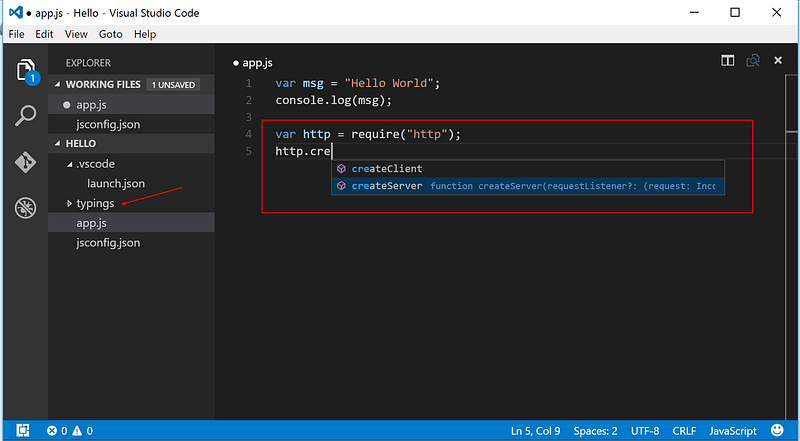800x441 pixels.
Task: Click the 1 UNSAVED badge
Action: (x=173, y=85)
